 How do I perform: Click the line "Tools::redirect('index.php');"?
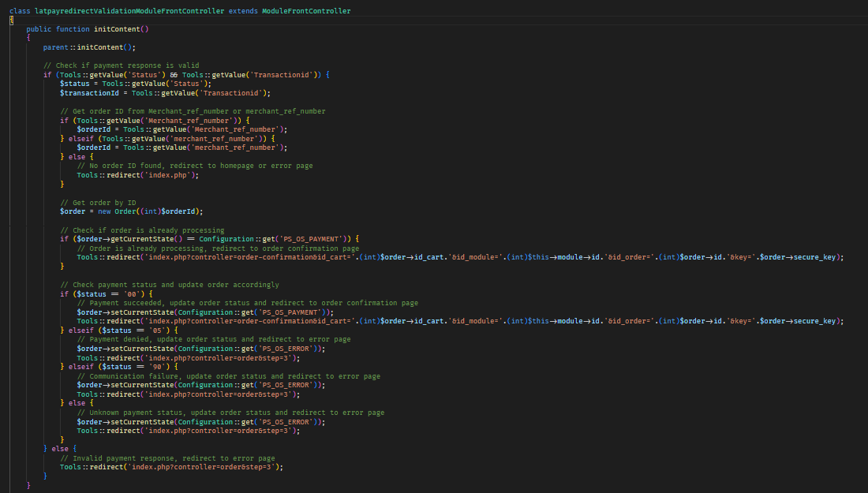(138, 175)
